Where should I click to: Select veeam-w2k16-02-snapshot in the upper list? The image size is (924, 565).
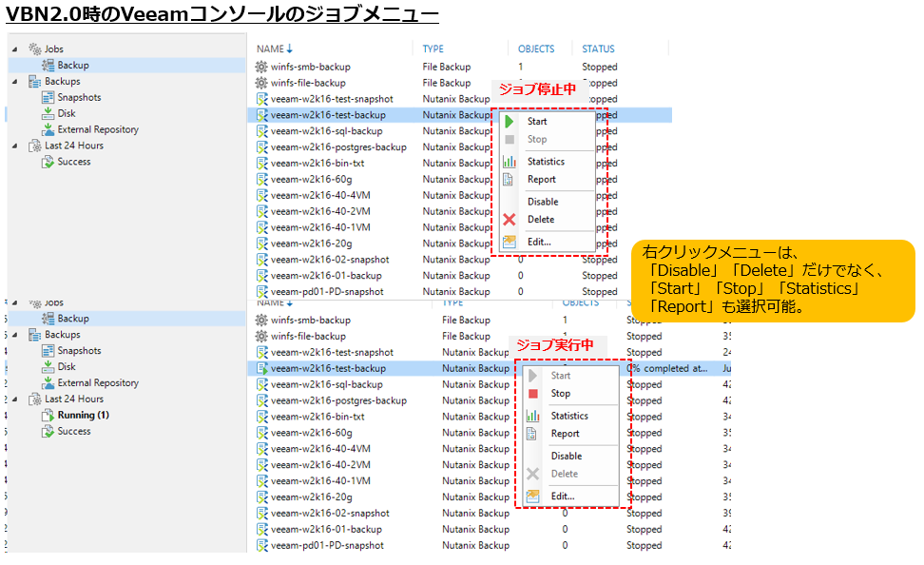(x=330, y=260)
